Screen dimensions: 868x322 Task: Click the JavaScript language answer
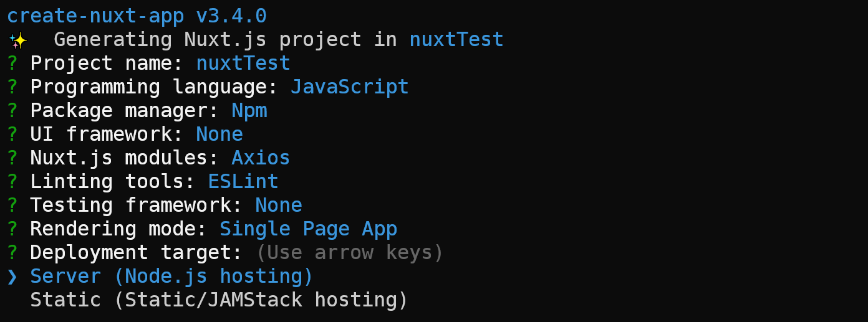[350, 87]
